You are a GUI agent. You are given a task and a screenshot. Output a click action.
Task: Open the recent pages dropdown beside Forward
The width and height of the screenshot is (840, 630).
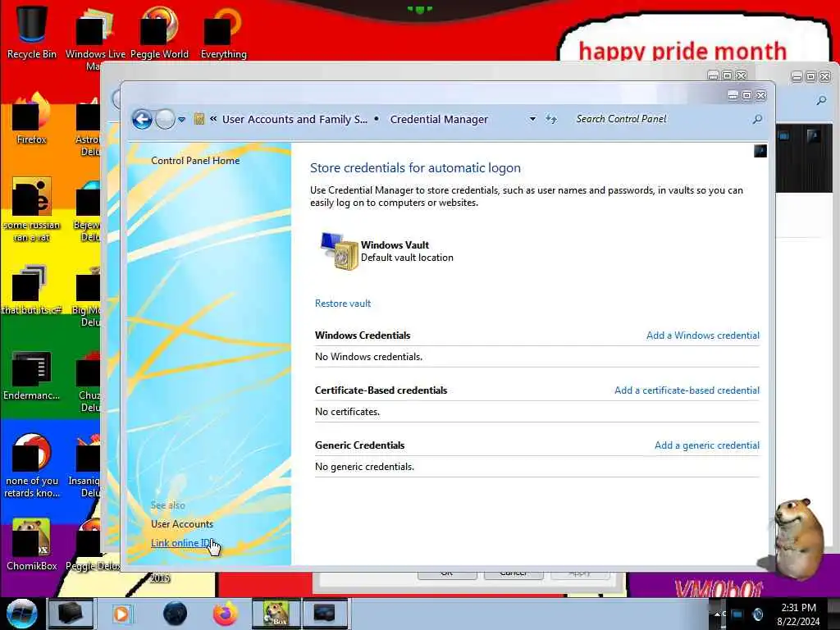[181, 120]
